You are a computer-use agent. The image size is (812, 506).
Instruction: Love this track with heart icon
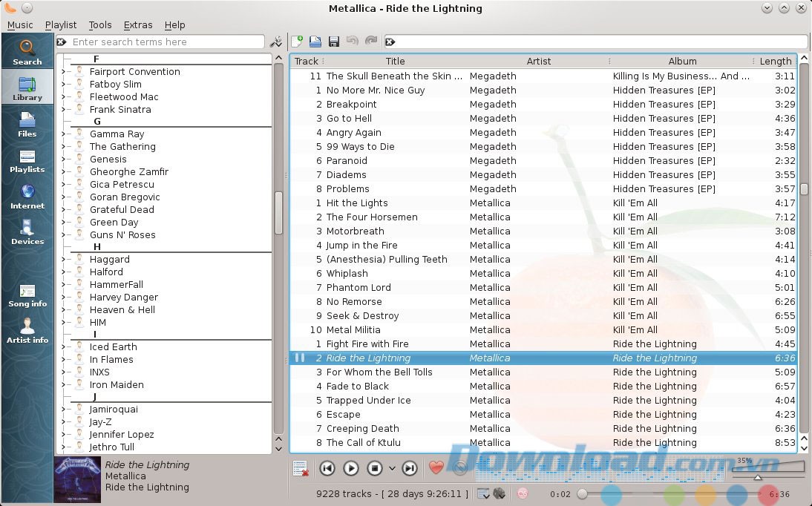click(x=436, y=468)
